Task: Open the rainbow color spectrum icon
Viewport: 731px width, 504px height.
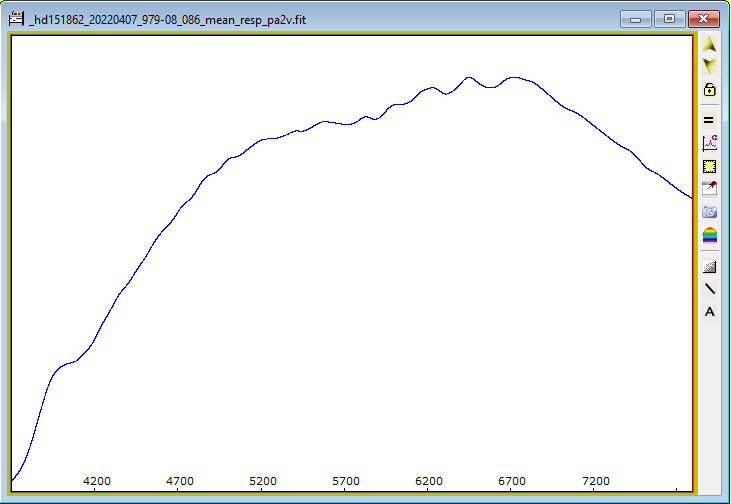Action: tap(710, 235)
